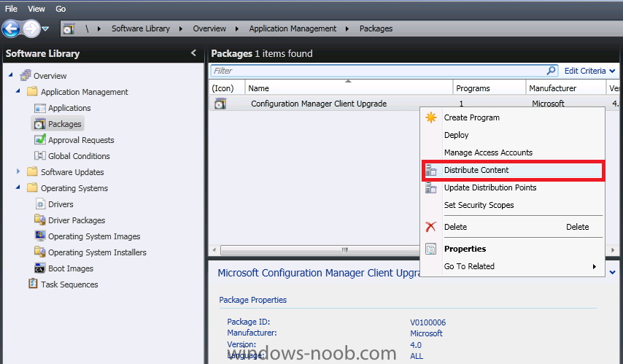Click the Approval Requests checkmark icon
The image size is (623, 364).
point(39,139)
